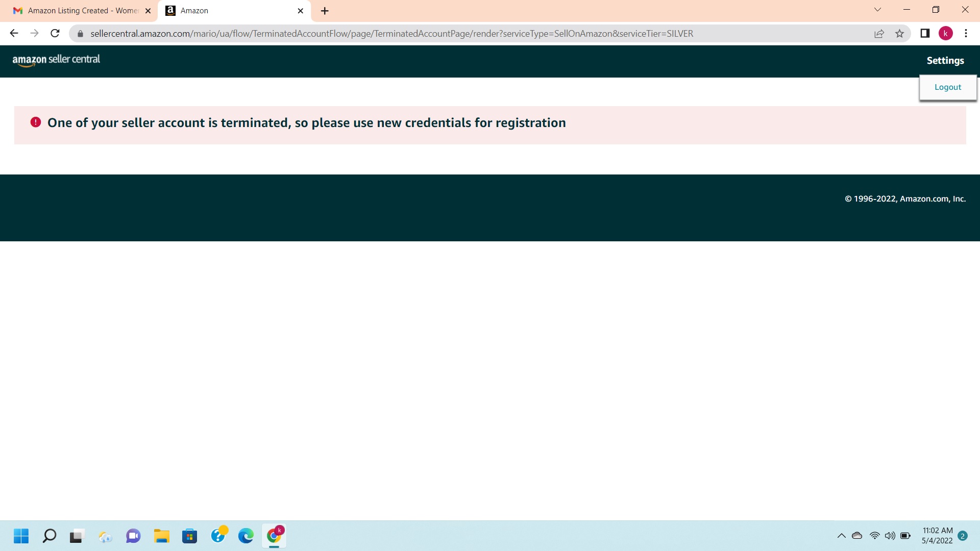Go back to the previous page
The width and height of the screenshot is (980, 551).
[x=14, y=34]
